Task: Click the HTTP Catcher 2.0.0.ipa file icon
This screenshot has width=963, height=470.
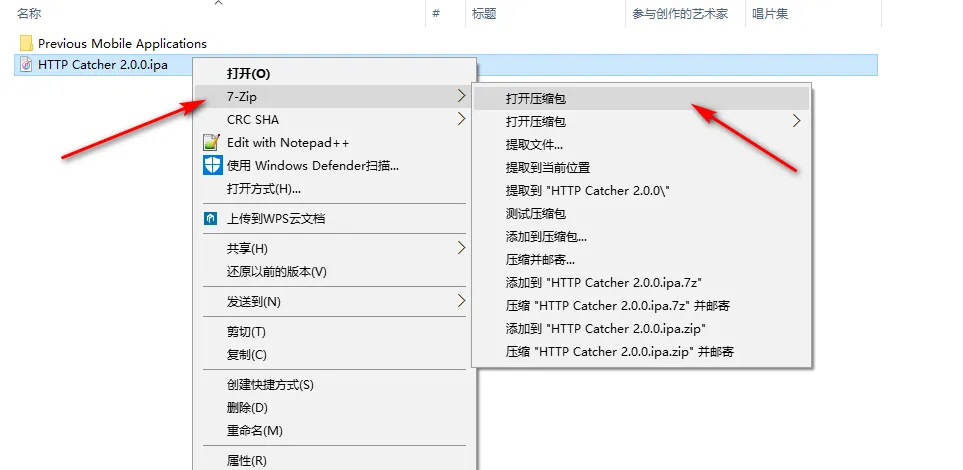Action: point(26,64)
